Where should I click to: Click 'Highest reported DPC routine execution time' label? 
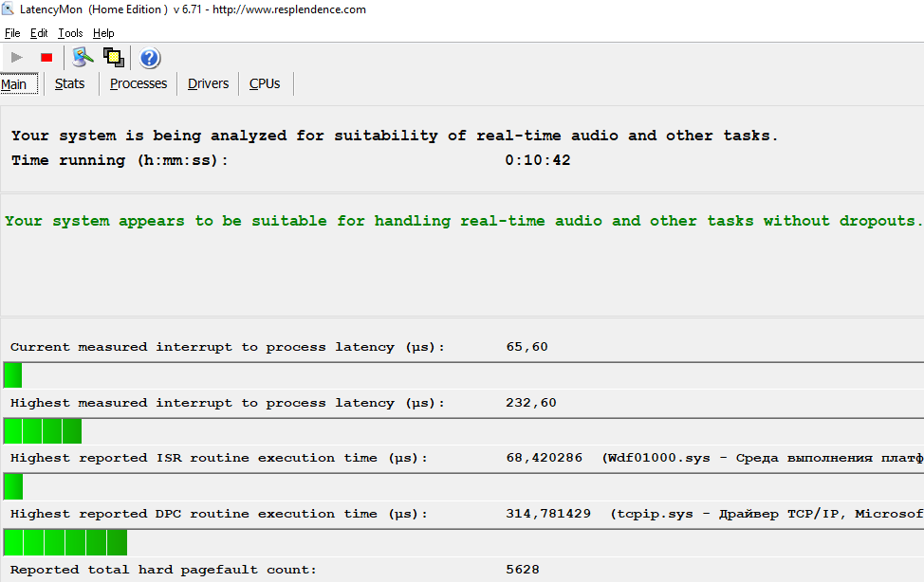218,514
